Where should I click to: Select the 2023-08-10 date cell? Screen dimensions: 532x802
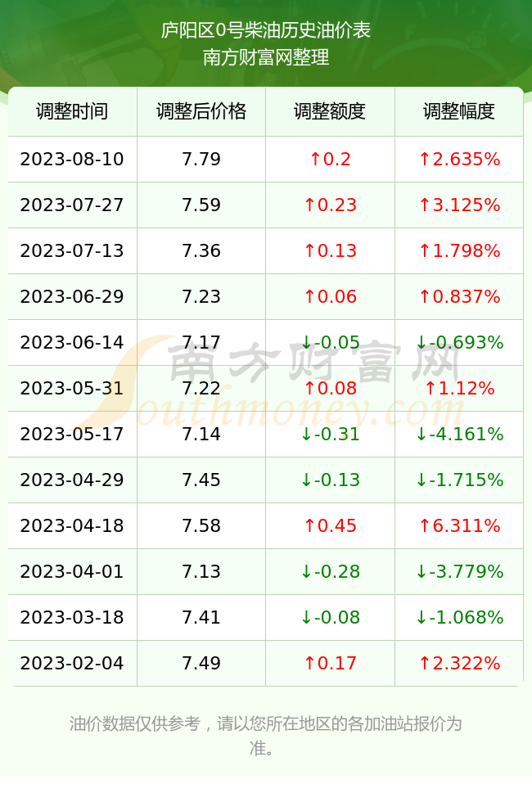(x=72, y=159)
